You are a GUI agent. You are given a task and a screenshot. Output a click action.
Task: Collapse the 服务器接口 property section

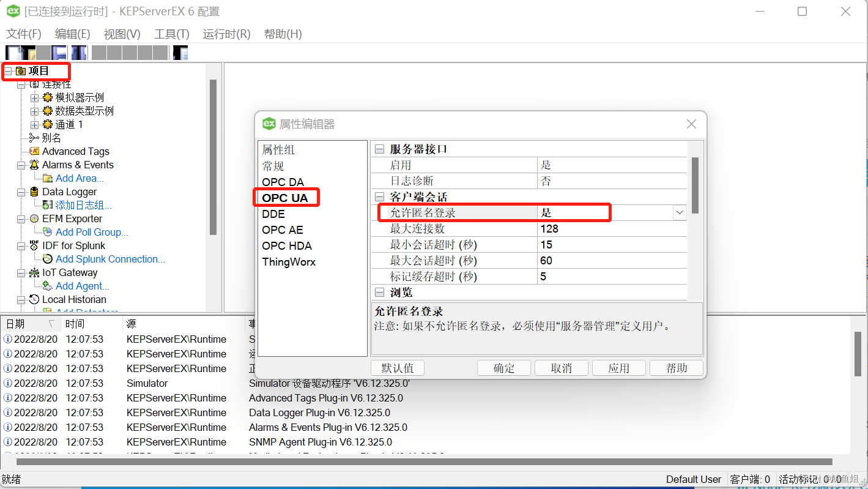pos(380,149)
